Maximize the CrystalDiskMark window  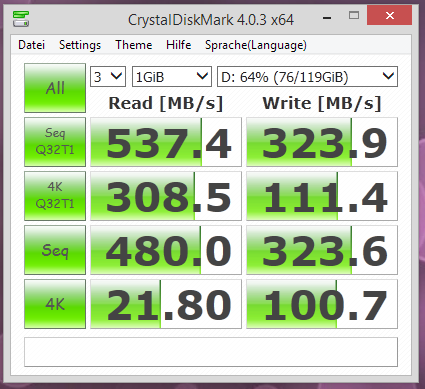(354, 16)
